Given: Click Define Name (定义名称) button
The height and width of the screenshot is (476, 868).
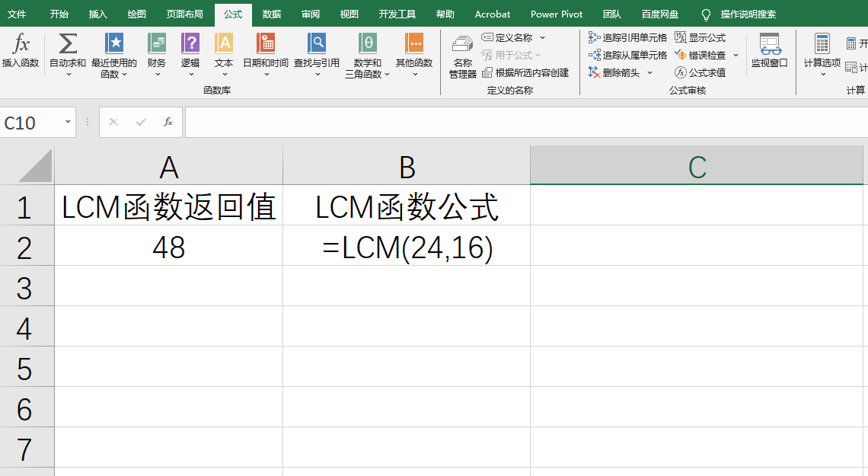Looking at the screenshot, I should tap(507, 37).
